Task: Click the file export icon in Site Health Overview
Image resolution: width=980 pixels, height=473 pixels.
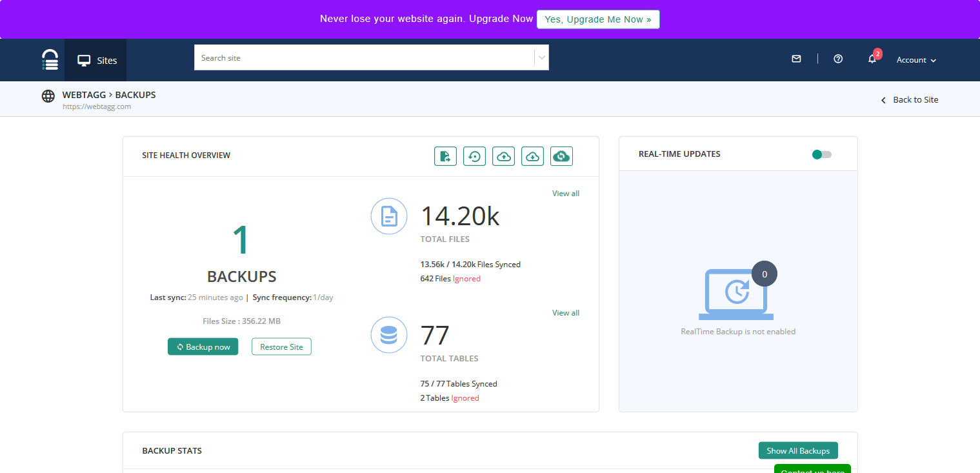Action: coord(445,156)
